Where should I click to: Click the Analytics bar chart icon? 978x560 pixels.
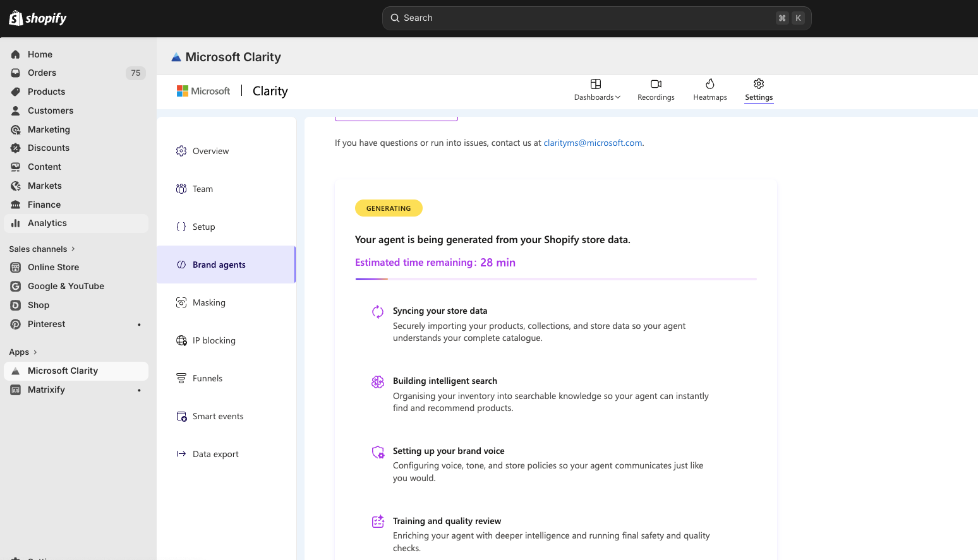[16, 223]
